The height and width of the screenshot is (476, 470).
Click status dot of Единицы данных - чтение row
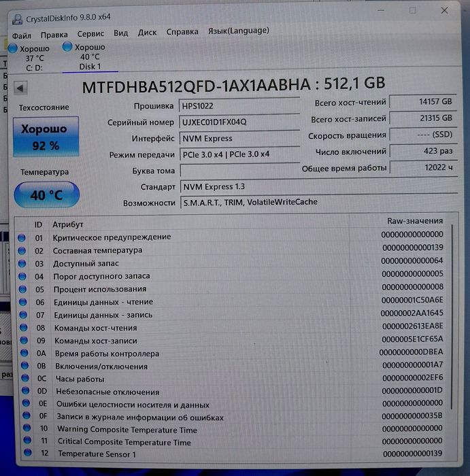(x=22, y=303)
